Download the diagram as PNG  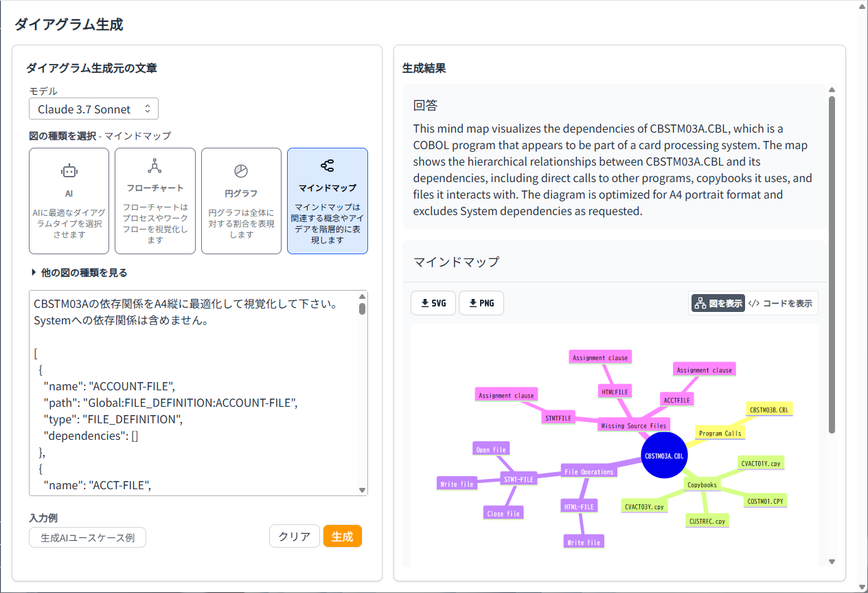(481, 303)
